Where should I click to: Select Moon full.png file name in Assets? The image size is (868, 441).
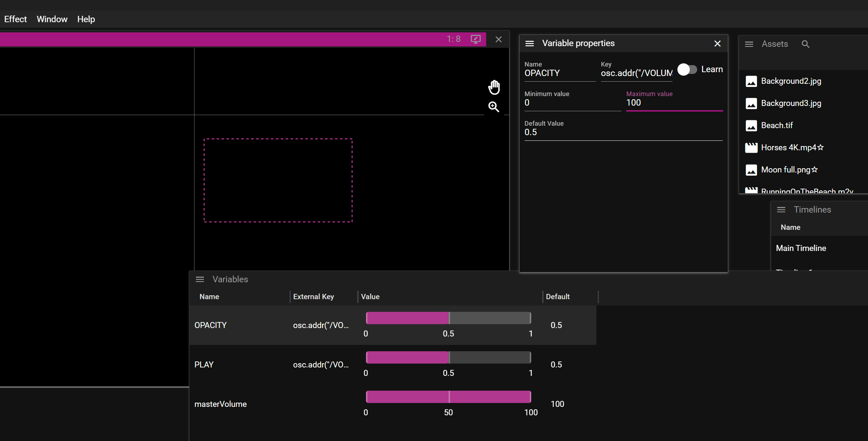pos(786,170)
